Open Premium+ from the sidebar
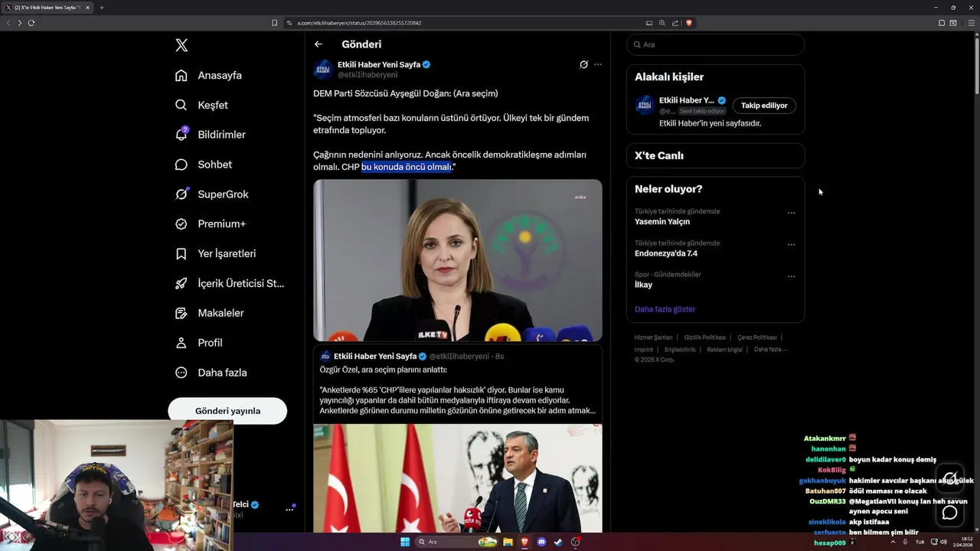 pyautogui.click(x=210, y=224)
